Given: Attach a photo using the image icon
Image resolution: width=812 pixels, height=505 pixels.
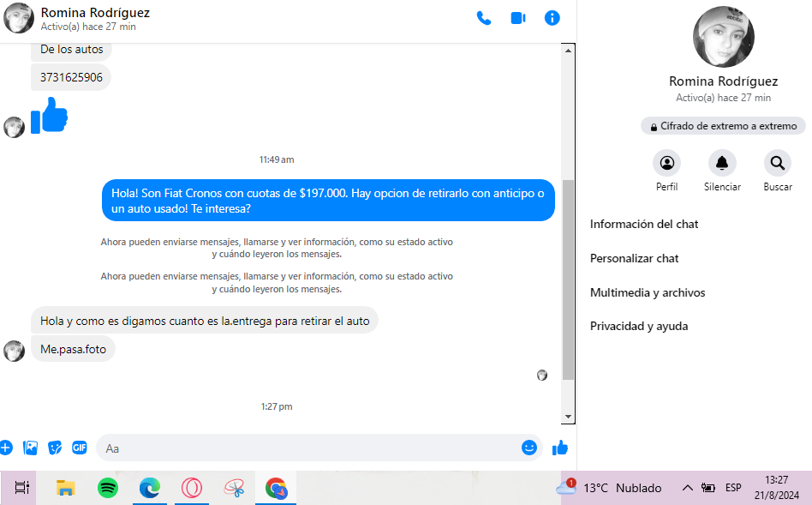Looking at the screenshot, I should tap(31, 448).
